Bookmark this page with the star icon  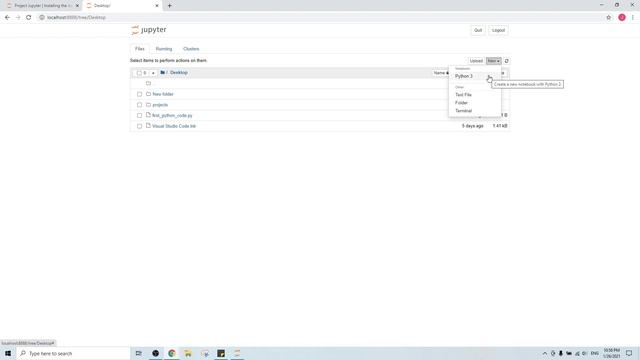point(609,18)
